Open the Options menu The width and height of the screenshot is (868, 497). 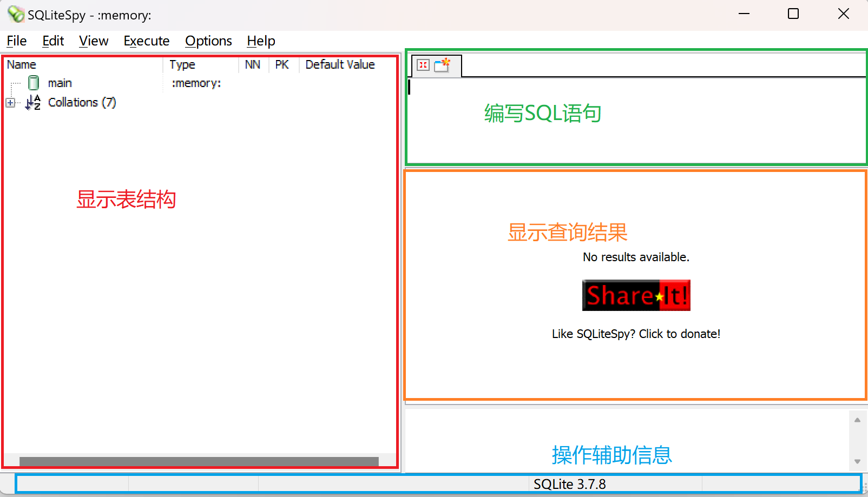click(208, 41)
